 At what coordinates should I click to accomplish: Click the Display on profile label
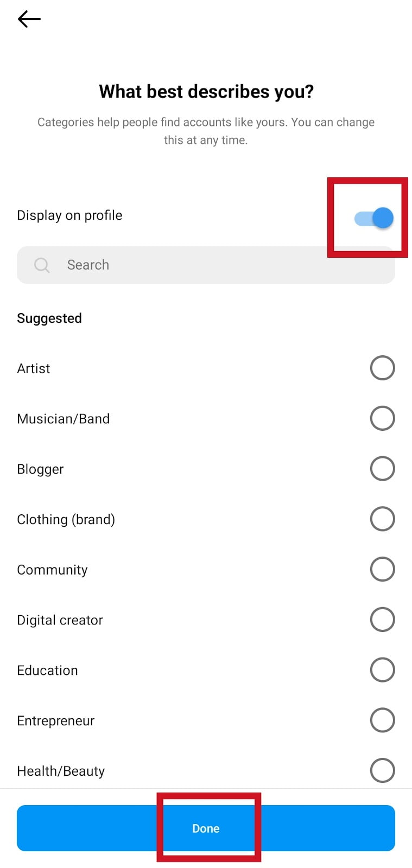[69, 215]
